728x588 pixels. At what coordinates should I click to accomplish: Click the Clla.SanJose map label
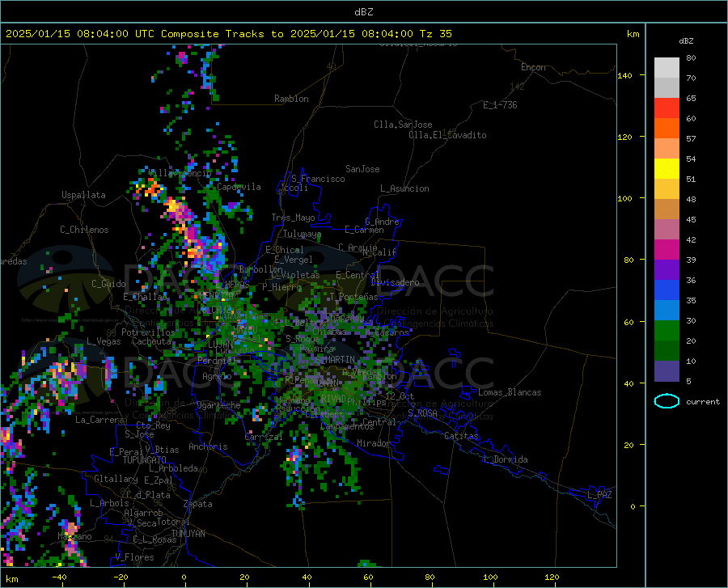403,125
